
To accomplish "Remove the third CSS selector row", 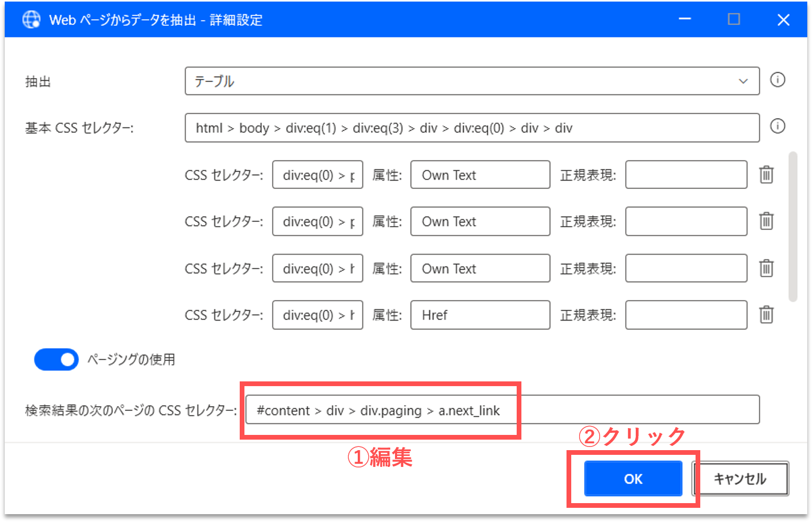I will pos(766,268).
